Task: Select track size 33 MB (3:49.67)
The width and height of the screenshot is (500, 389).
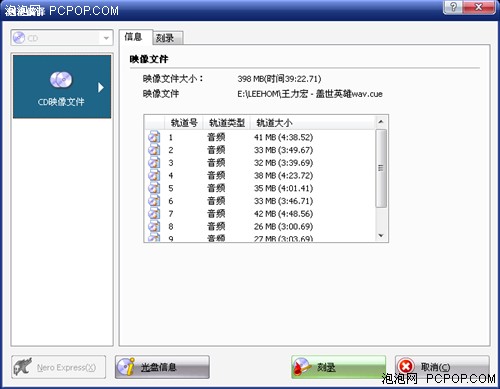Action: [283, 150]
